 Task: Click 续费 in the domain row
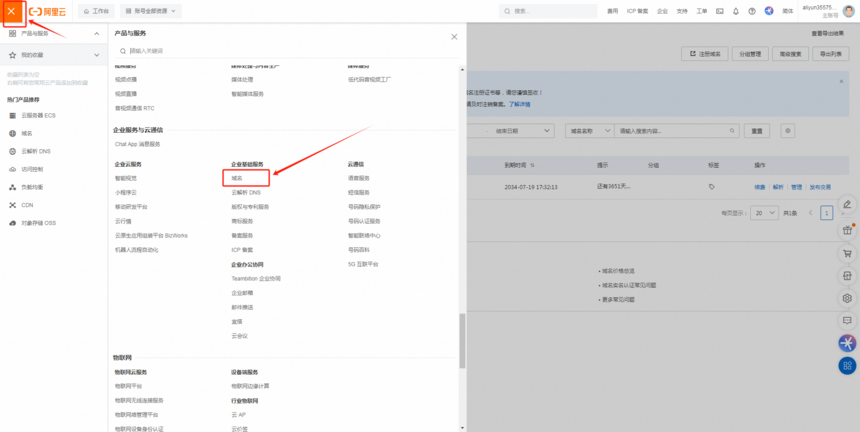pyautogui.click(x=760, y=187)
